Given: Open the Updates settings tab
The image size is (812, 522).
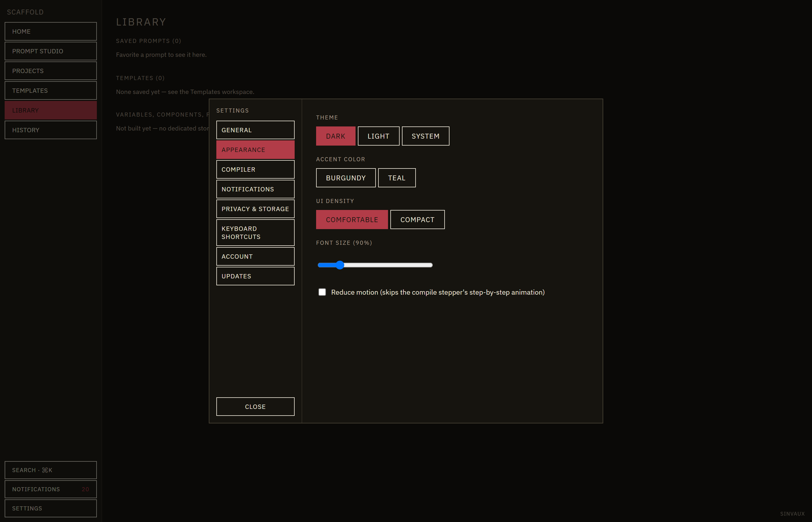Looking at the screenshot, I should (x=255, y=276).
